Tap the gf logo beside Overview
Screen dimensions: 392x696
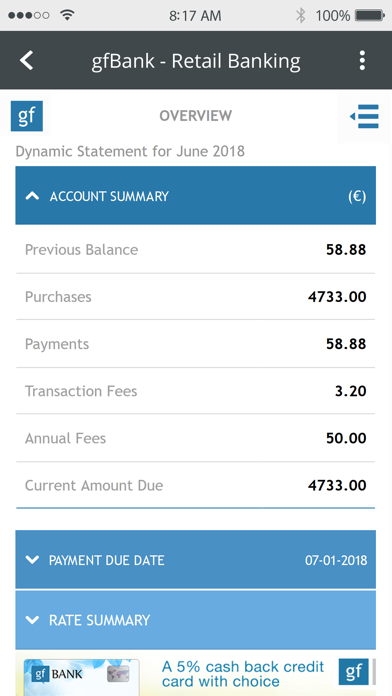[x=27, y=116]
